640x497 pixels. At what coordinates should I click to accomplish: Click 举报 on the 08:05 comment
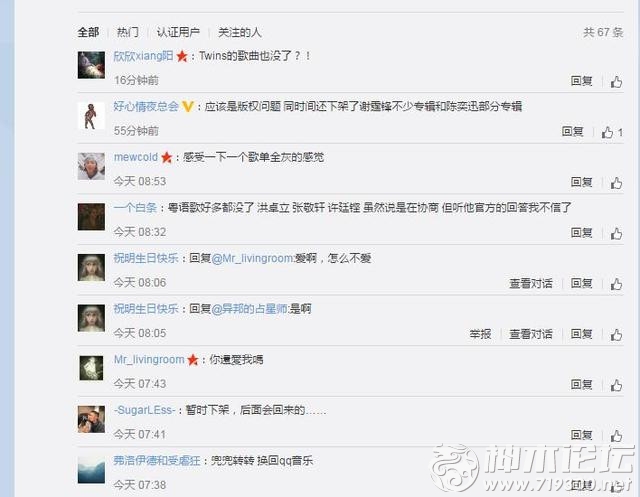[x=480, y=334]
